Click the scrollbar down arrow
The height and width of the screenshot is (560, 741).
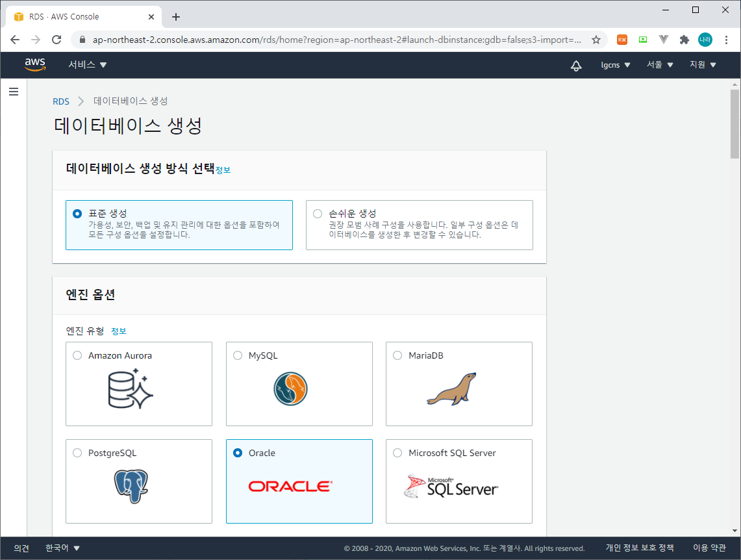735,531
